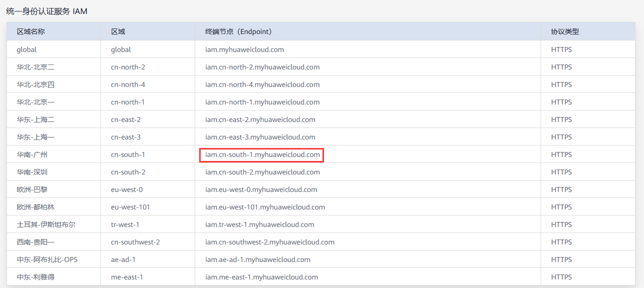Click HTTPS in the 西南-贵阳一 row

pos(562,242)
